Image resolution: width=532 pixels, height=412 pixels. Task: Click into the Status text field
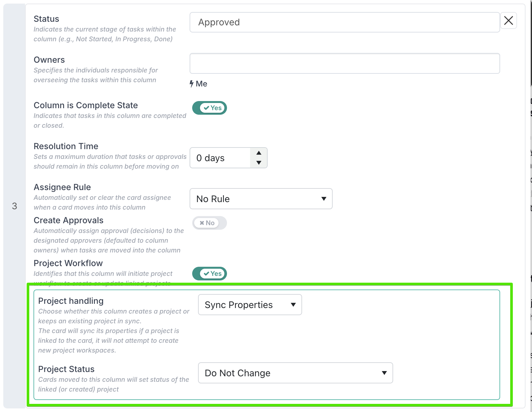click(x=345, y=22)
